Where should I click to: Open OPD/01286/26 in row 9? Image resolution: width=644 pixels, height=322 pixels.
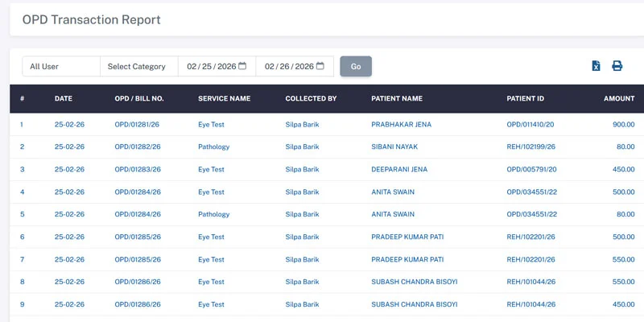pyautogui.click(x=138, y=304)
